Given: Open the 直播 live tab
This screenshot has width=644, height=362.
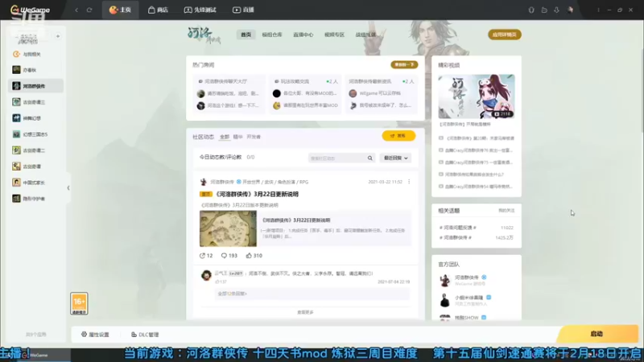Looking at the screenshot, I should [x=243, y=10].
